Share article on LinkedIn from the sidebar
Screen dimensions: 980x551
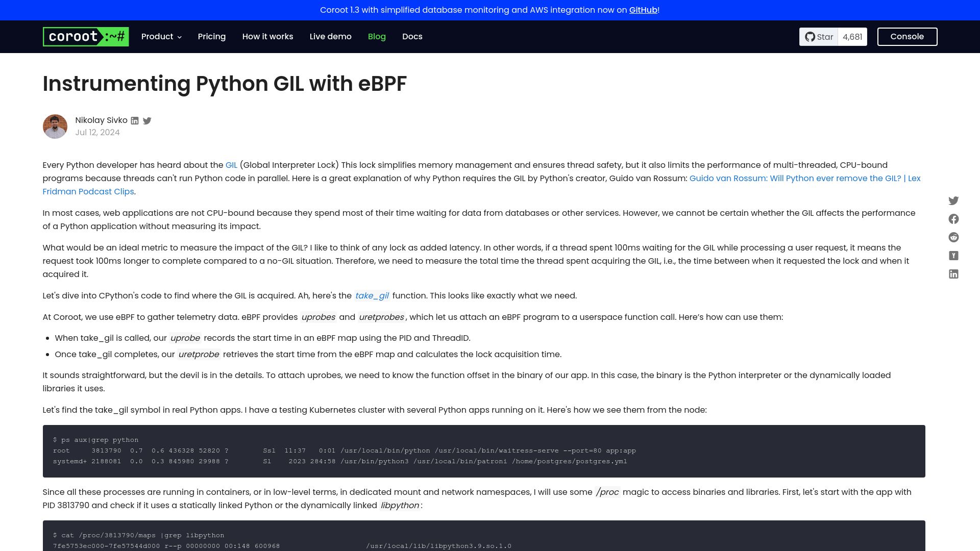(953, 274)
